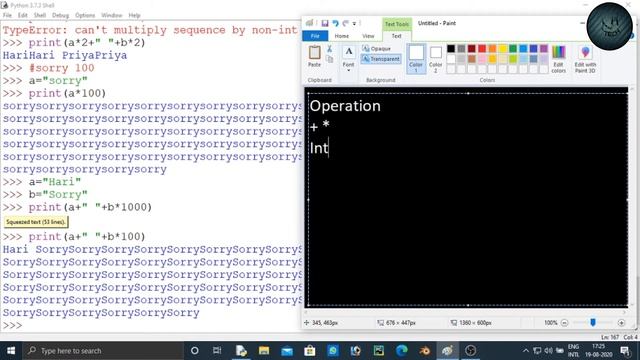The width and height of the screenshot is (640, 360).
Task: Click the Paint vertical scrollbar
Action: (632, 197)
